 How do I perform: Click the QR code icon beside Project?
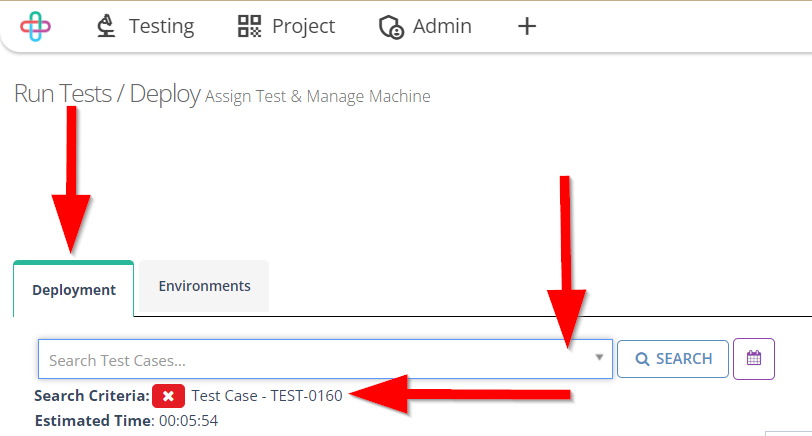point(249,27)
